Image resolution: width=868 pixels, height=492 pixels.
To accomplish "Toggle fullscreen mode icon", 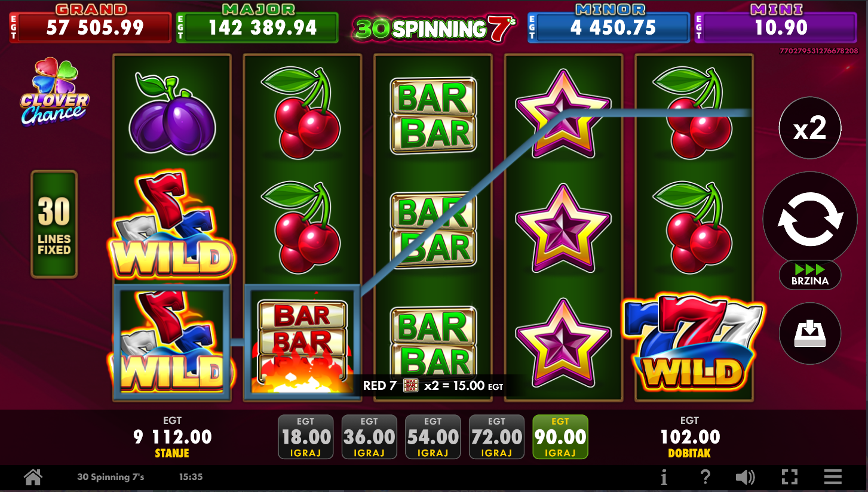I will [790, 477].
